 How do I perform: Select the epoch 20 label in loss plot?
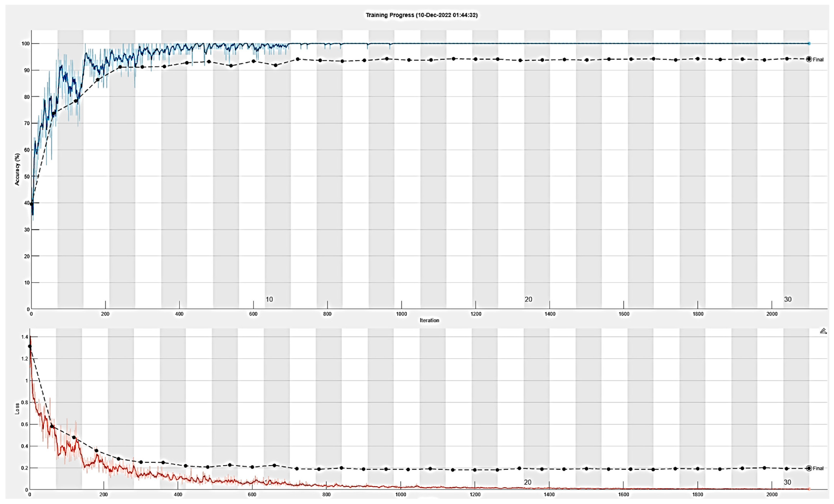pos(528,482)
